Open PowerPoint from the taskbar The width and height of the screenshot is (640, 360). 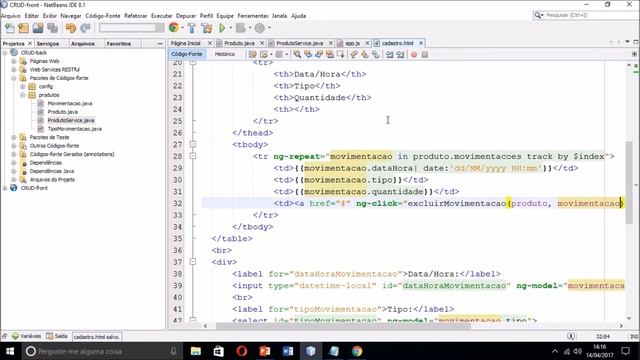pos(265,351)
